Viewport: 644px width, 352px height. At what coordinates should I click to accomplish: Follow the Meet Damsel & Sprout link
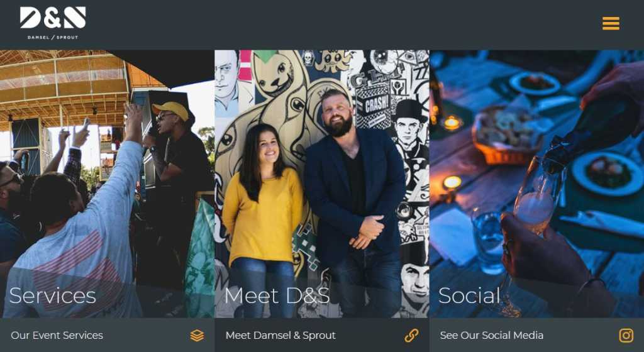pyautogui.click(x=280, y=335)
